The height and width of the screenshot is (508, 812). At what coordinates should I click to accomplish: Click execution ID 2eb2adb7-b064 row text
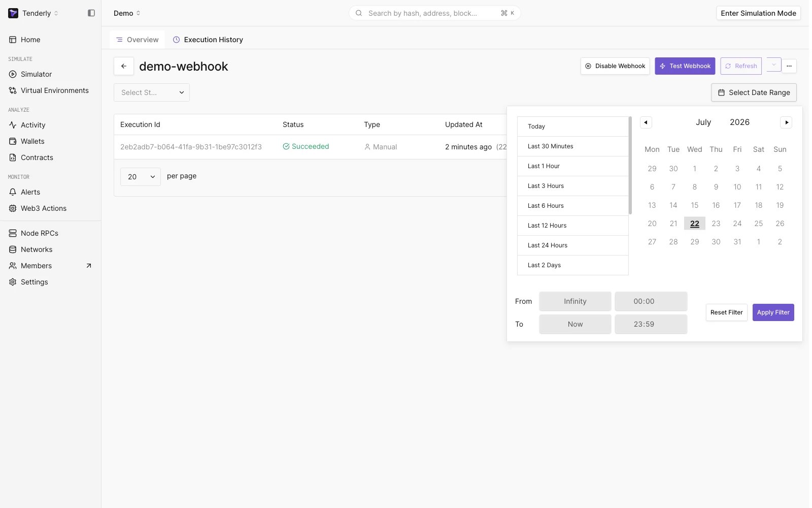191,147
